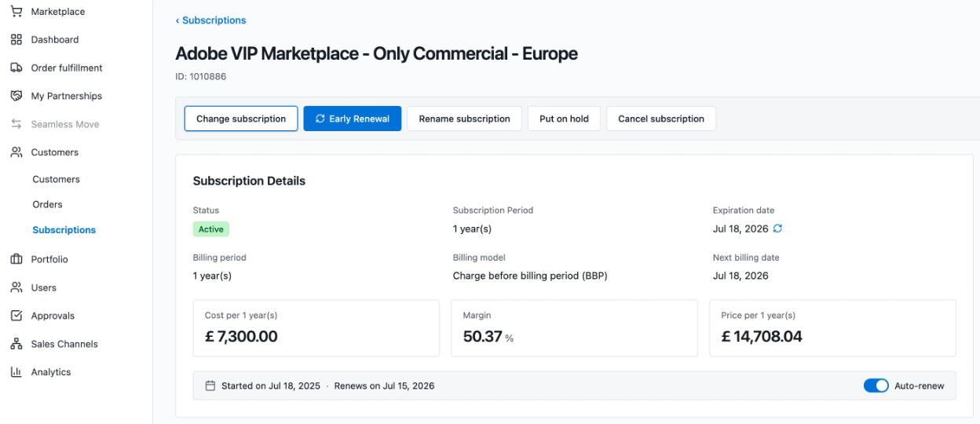Click the subscription ID 1010886
This screenshot has width=980, height=424.
coord(201,77)
